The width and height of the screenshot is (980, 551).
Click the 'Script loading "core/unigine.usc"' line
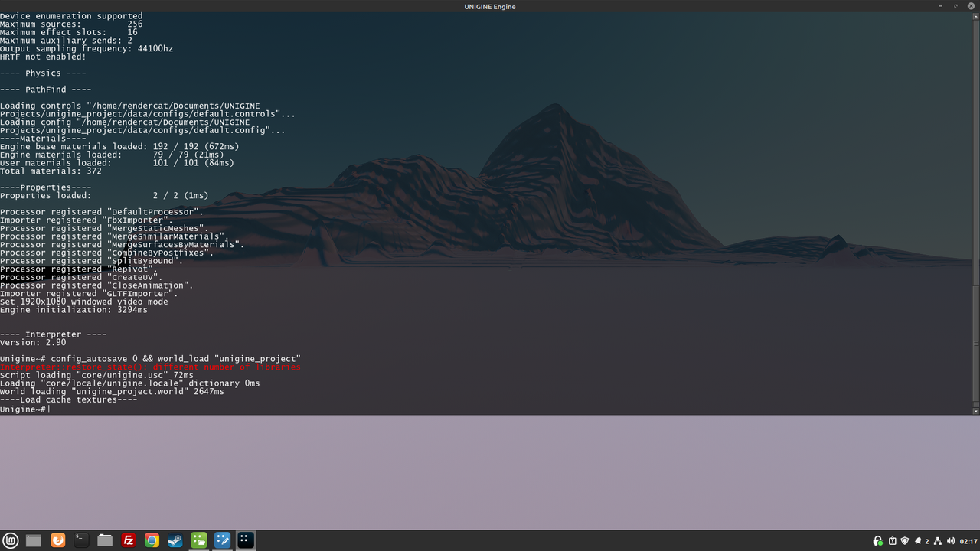click(x=96, y=375)
